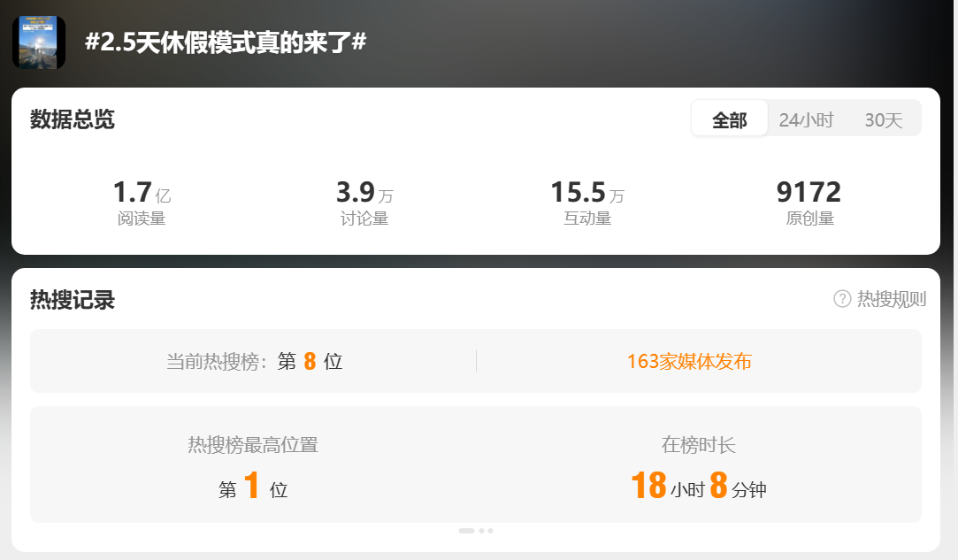The height and width of the screenshot is (560, 958).
Task: Click the 热搜榜最高位置 第1位 panel
Action: coord(253,466)
